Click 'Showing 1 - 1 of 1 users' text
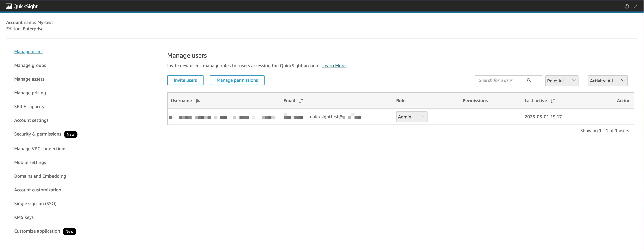 pos(605,131)
